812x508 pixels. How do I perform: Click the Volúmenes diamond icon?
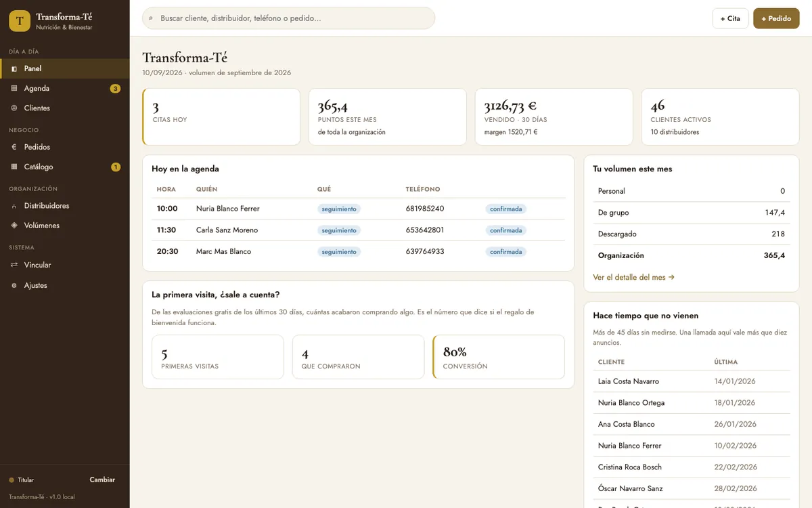point(14,226)
